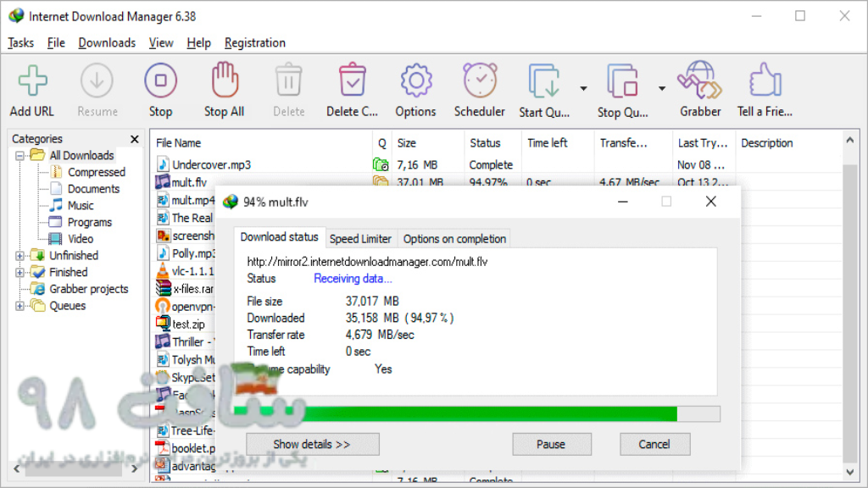
Task: Select the test.zip file entry
Action: point(181,324)
